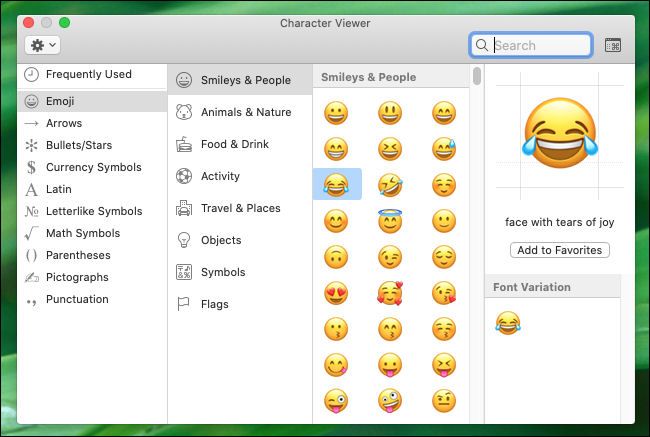This screenshot has width=650, height=437.
Task: Pick the face savoring food emoji
Action: (336, 365)
